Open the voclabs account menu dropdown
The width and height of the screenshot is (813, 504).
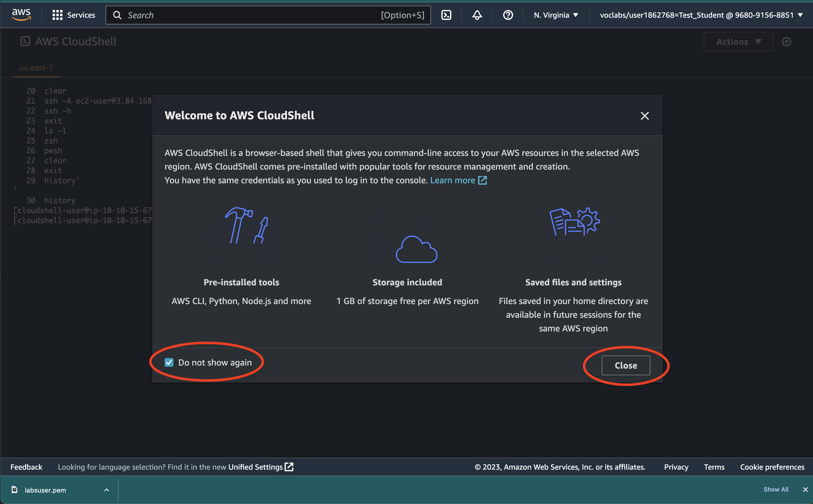[701, 15]
